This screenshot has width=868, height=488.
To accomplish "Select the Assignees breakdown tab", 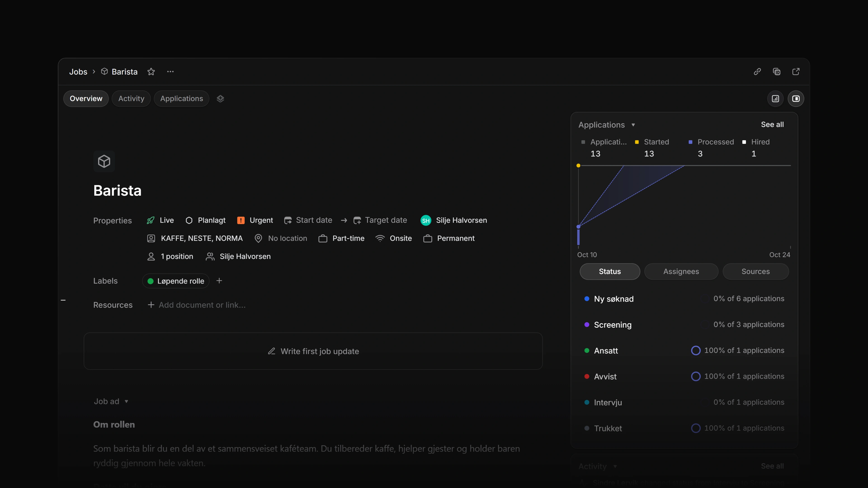I will tap(681, 271).
